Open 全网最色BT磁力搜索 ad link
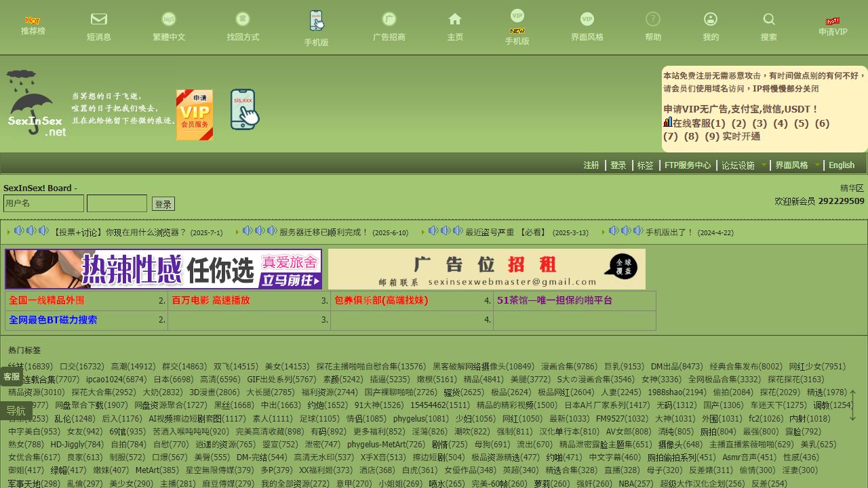The height and width of the screenshot is (488, 868). tap(53, 320)
